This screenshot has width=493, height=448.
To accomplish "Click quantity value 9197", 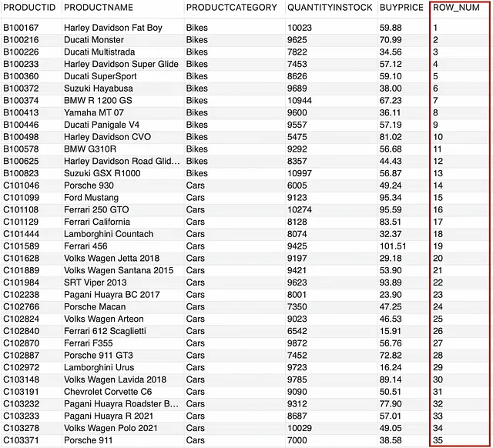I will 297,258.
